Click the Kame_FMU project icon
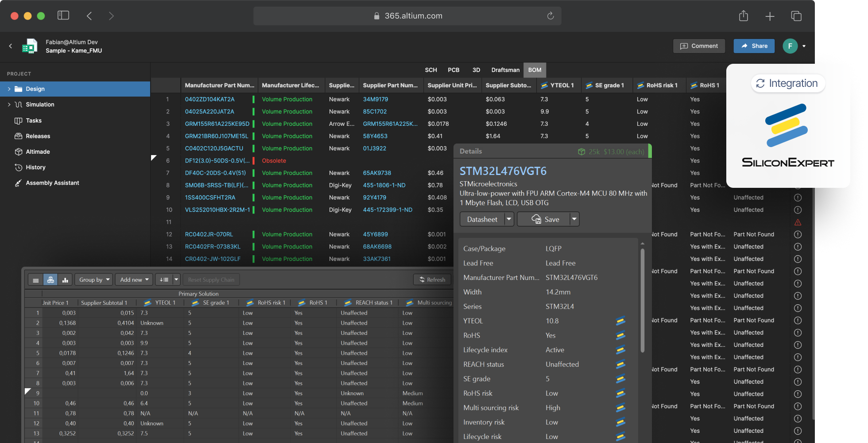The image size is (868, 443). [30, 46]
